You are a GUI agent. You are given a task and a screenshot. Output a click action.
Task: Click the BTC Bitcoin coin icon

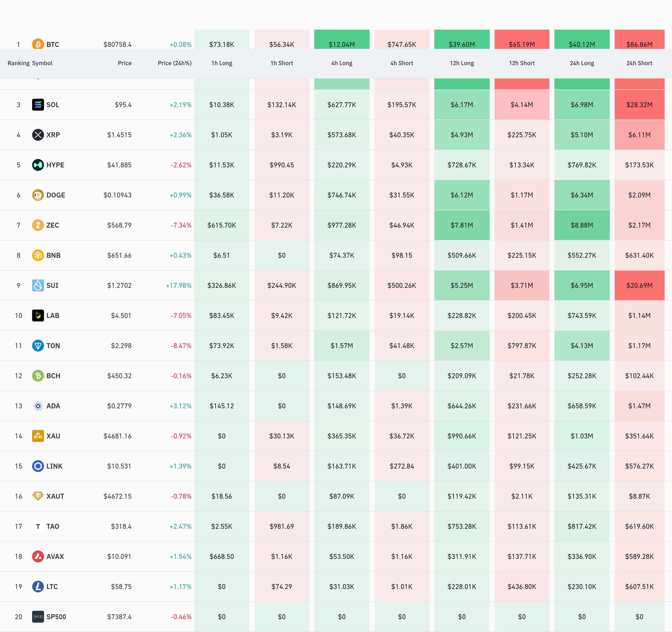coord(38,44)
